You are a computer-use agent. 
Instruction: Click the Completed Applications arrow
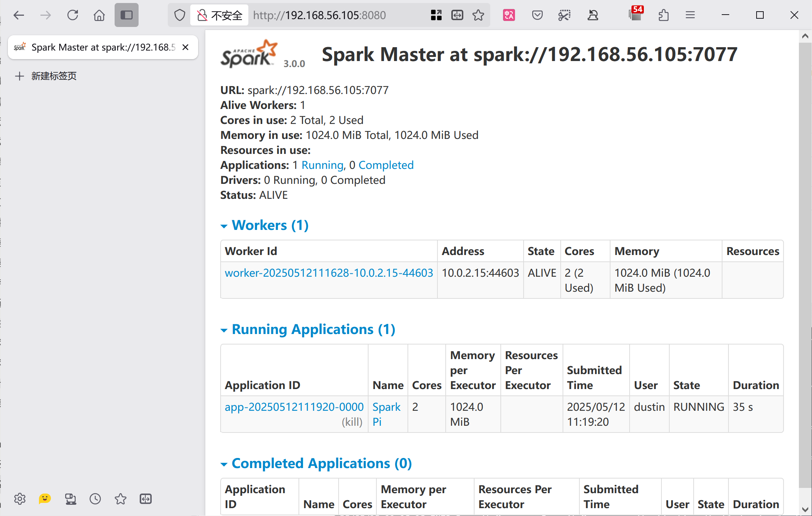(x=224, y=464)
